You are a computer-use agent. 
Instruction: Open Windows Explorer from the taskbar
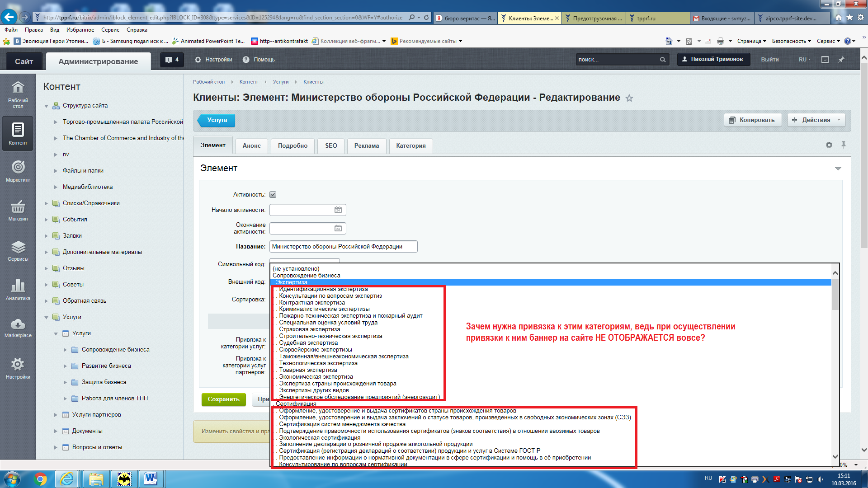click(x=96, y=479)
